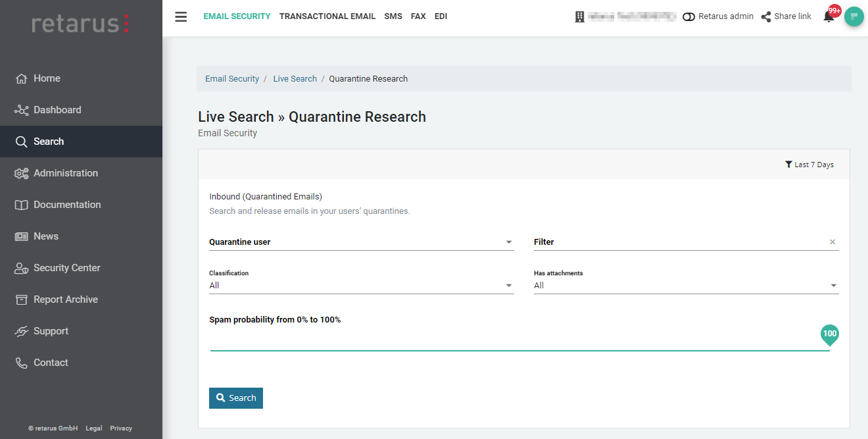Open the Last 7 Days filter
868x439 pixels.
coord(809,165)
